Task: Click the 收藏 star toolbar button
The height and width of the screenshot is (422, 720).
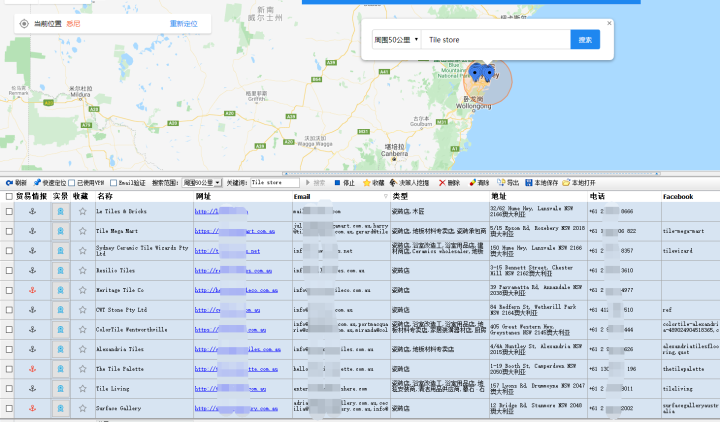Action: click(373, 183)
